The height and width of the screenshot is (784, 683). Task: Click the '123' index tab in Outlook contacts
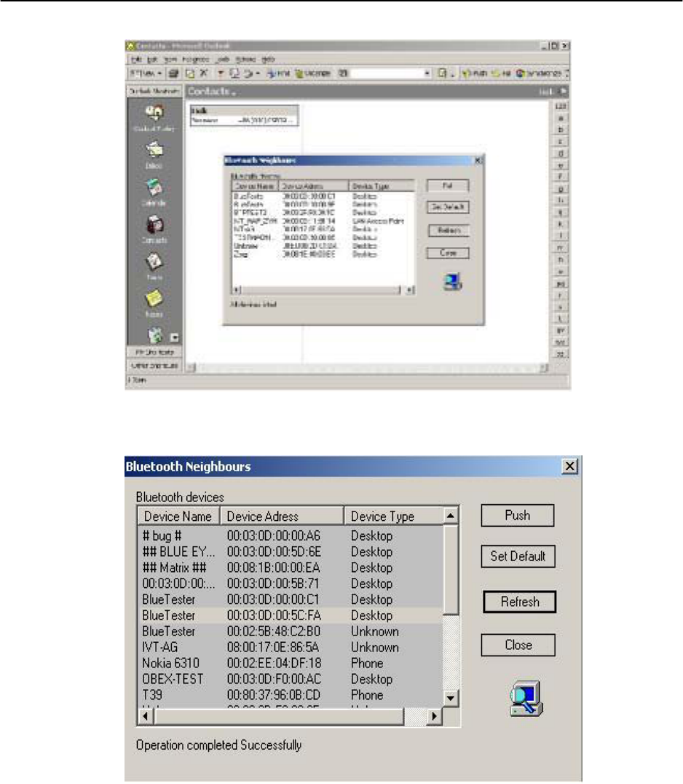coord(561,106)
